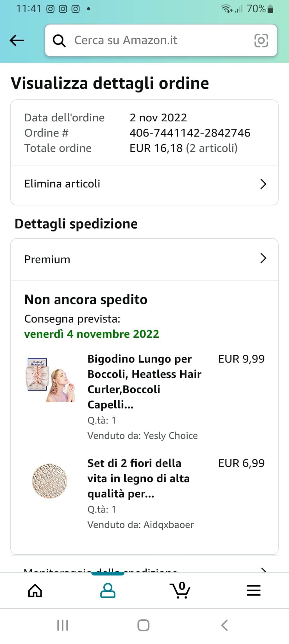This screenshot has width=289, height=644.
Task: Open the hamburger menu icon
Action: coord(253,590)
